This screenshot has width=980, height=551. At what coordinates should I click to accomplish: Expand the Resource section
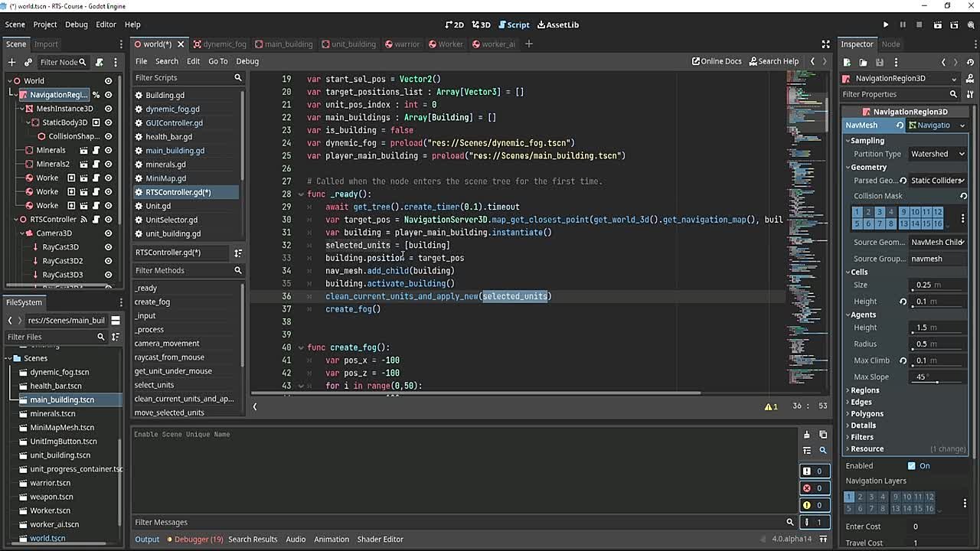click(865, 449)
